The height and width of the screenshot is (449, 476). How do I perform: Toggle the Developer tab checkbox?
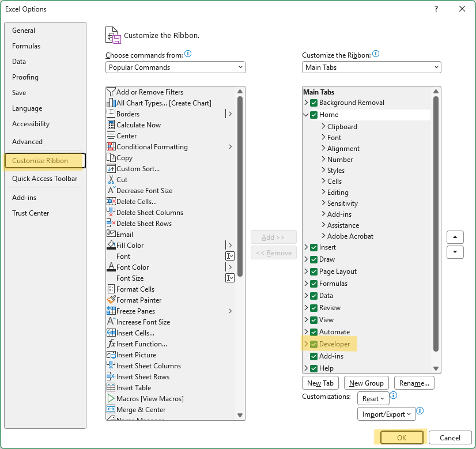pos(314,344)
